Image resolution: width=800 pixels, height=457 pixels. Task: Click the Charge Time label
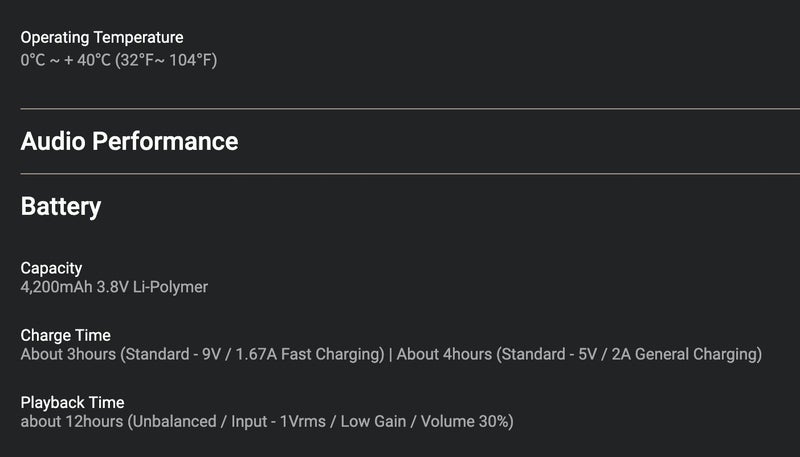coord(66,335)
